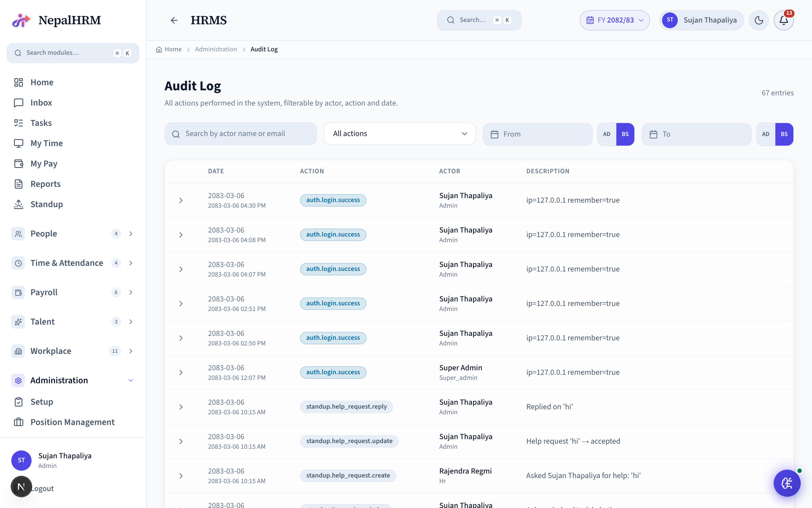Click the Setup clipboard icon

[x=18, y=402]
